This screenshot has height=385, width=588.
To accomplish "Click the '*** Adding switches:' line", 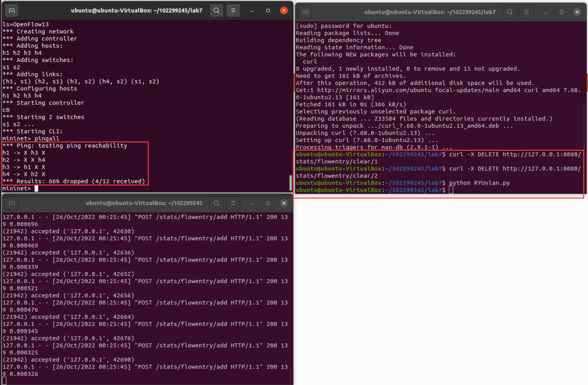I will (x=38, y=60).
